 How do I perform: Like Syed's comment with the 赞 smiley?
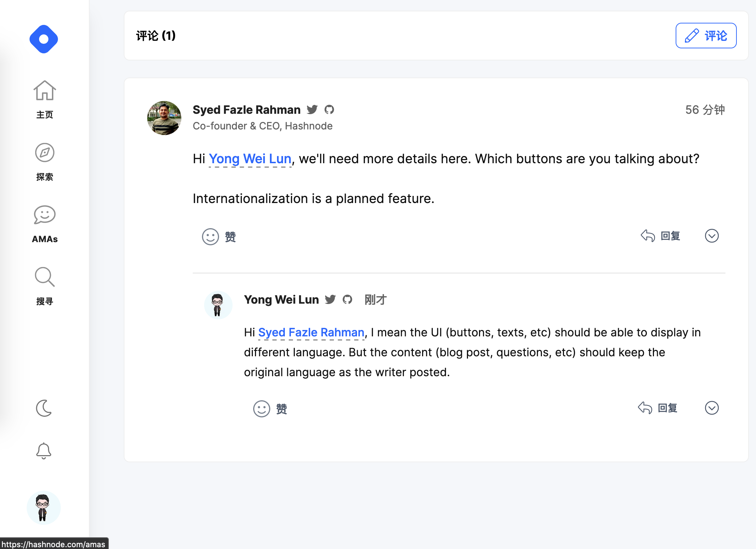coord(219,236)
